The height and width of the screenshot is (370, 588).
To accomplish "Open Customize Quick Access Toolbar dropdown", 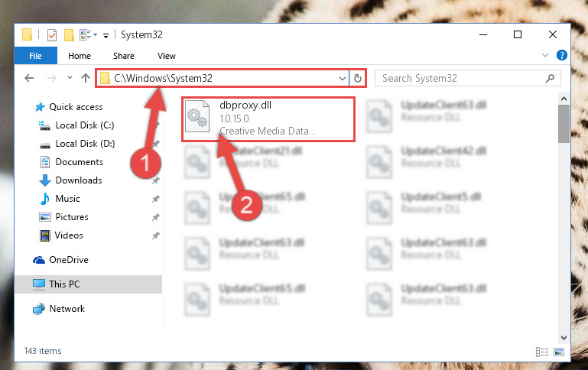I will click(x=106, y=36).
